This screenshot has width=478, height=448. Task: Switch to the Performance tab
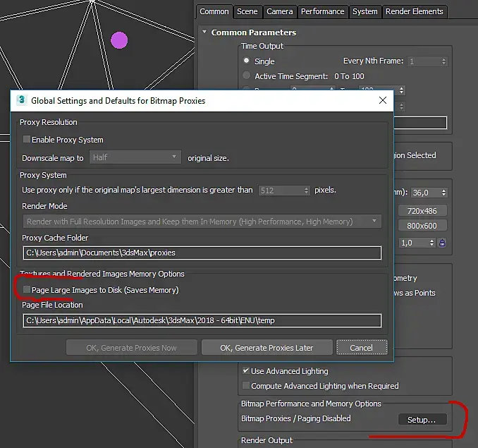tap(322, 11)
